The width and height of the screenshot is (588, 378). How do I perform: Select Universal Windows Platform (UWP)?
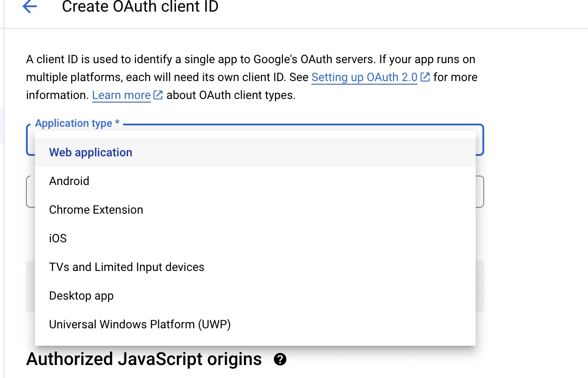(x=255, y=324)
